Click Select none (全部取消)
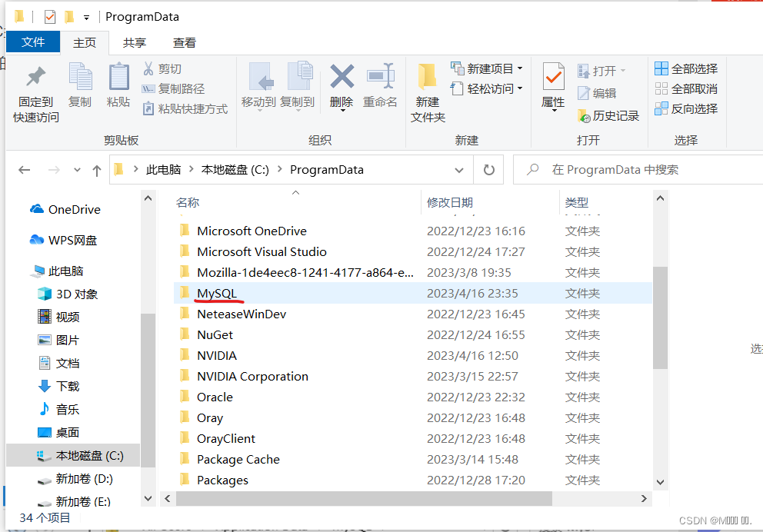 (x=686, y=88)
